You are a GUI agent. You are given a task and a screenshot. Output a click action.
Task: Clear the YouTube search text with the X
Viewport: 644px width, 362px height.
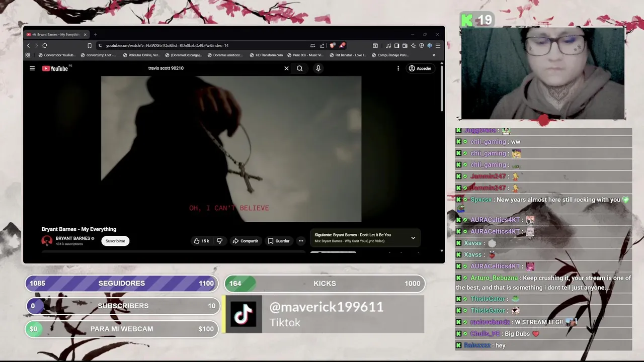(x=286, y=68)
